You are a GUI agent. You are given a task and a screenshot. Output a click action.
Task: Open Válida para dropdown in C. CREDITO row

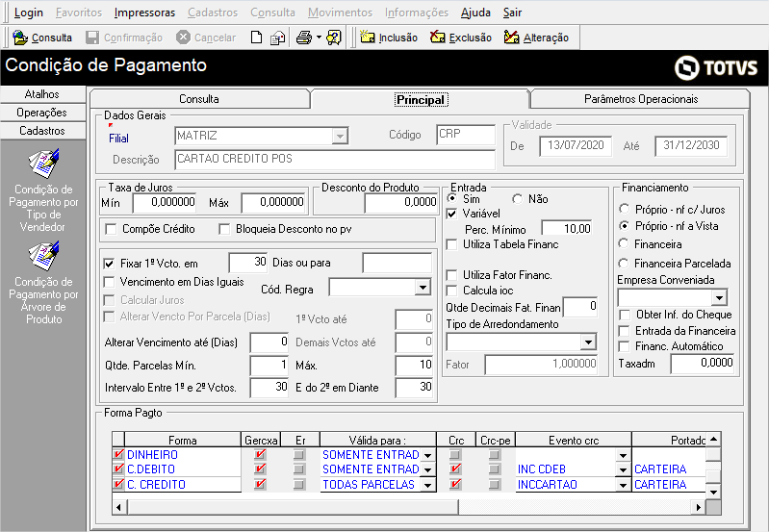[x=428, y=485]
